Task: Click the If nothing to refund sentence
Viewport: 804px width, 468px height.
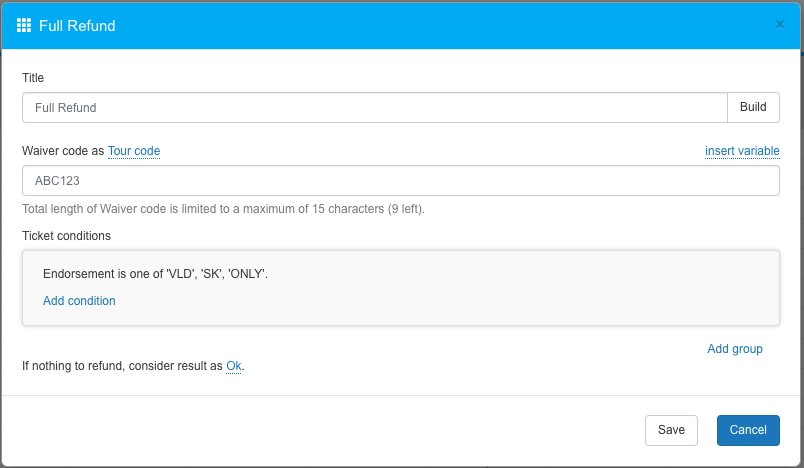Action: [x=120, y=366]
